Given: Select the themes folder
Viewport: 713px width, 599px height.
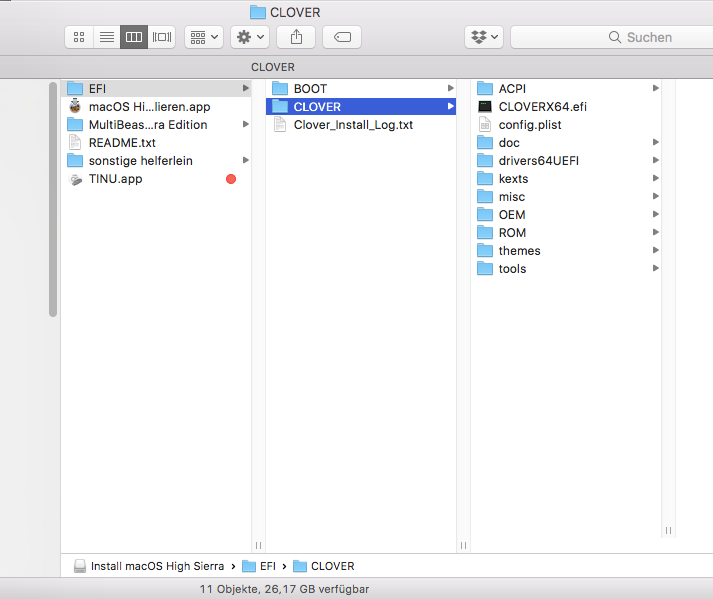Looking at the screenshot, I should tap(566, 251).
